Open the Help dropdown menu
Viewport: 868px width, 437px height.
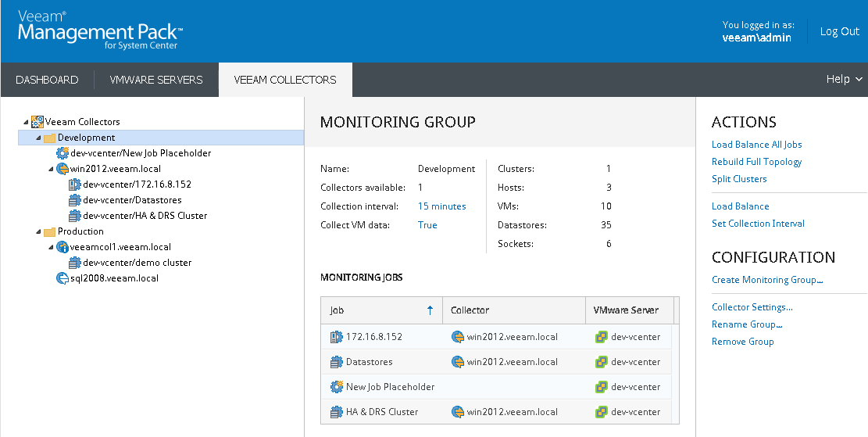point(844,80)
